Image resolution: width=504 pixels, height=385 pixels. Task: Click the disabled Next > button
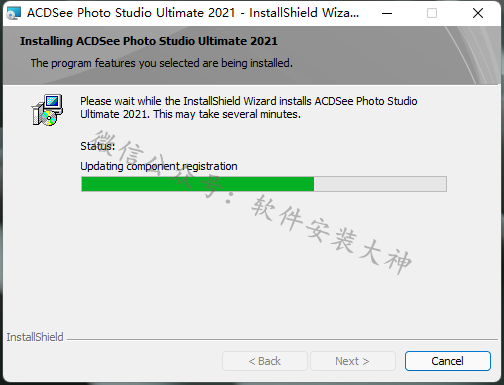point(353,361)
